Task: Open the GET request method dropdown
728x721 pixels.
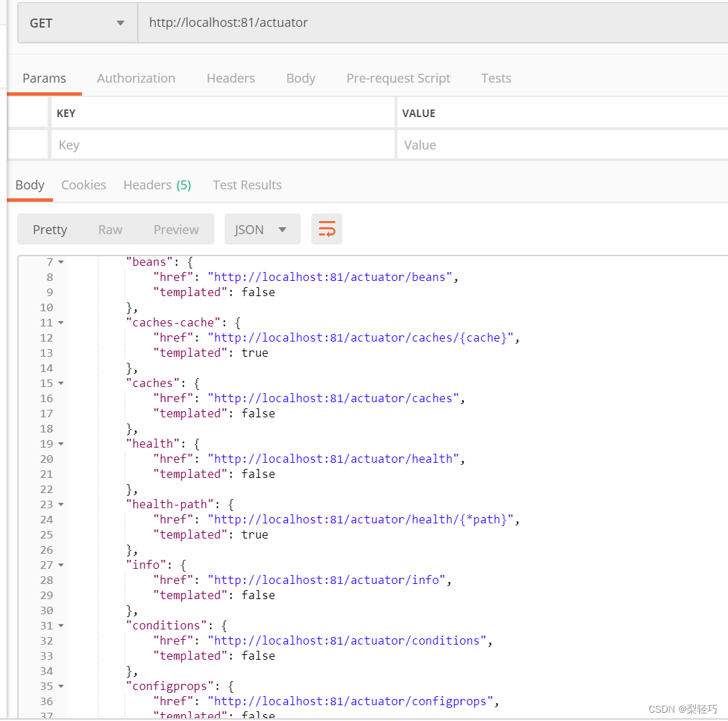Action: 76,22
